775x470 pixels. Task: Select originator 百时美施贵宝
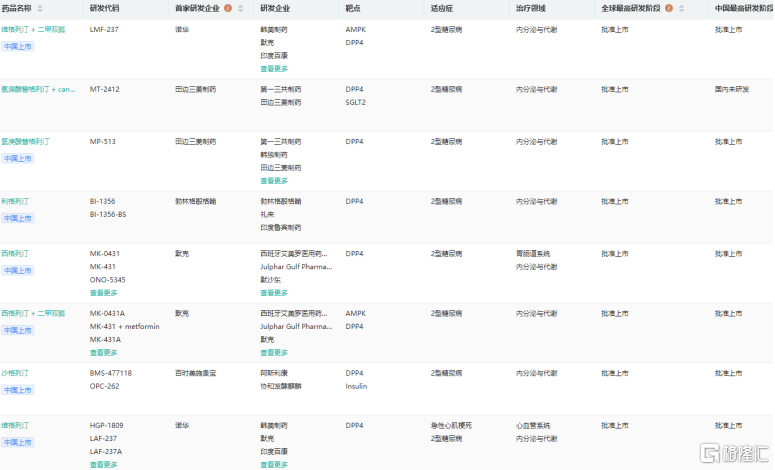(196, 374)
